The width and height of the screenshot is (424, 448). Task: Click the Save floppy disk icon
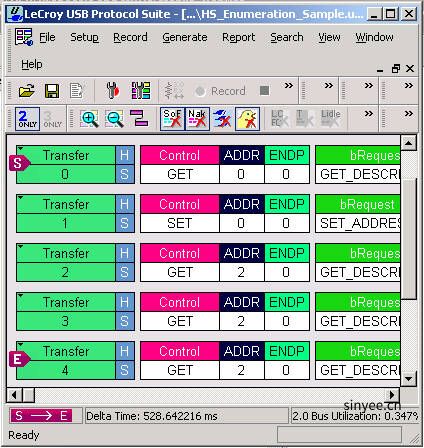click(52, 90)
